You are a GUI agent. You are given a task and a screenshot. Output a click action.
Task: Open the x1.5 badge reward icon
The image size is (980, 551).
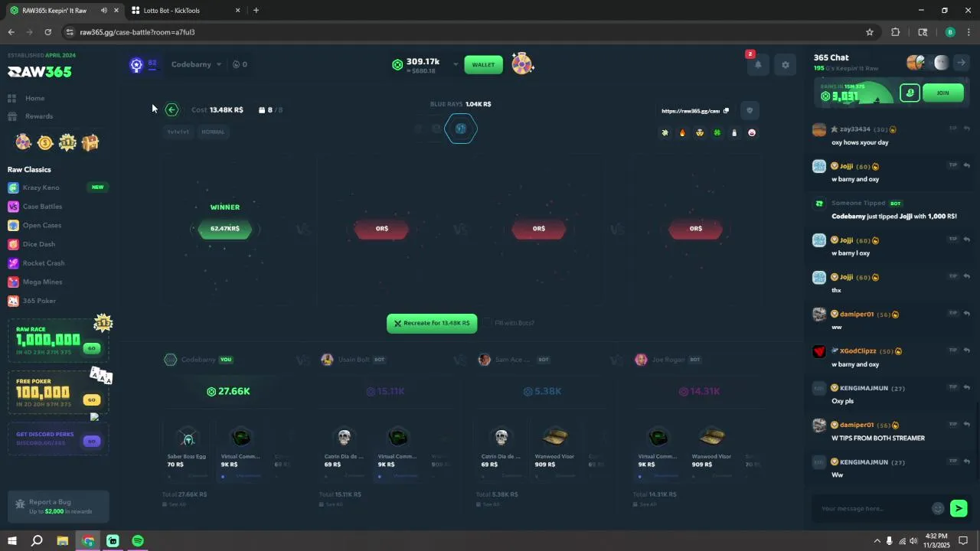tap(67, 142)
